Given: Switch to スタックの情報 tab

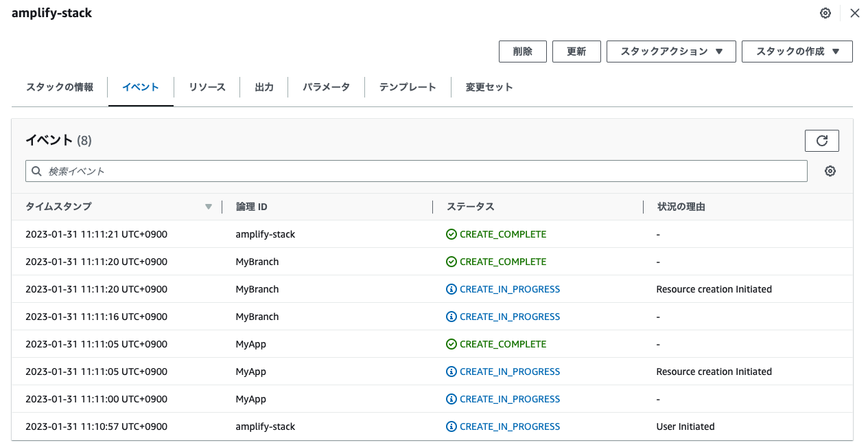Looking at the screenshot, I should (x=60, y=87).
